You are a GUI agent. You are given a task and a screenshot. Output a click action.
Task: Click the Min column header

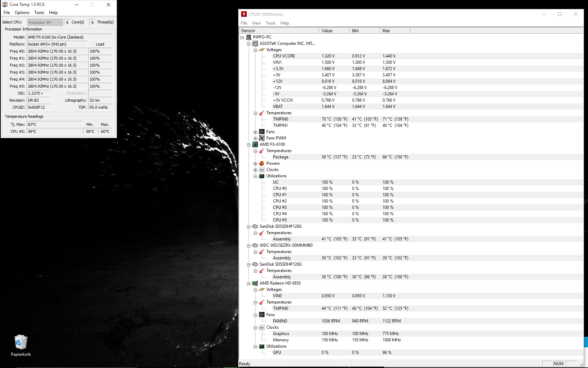pyautogui.click(x=365, y=30)
